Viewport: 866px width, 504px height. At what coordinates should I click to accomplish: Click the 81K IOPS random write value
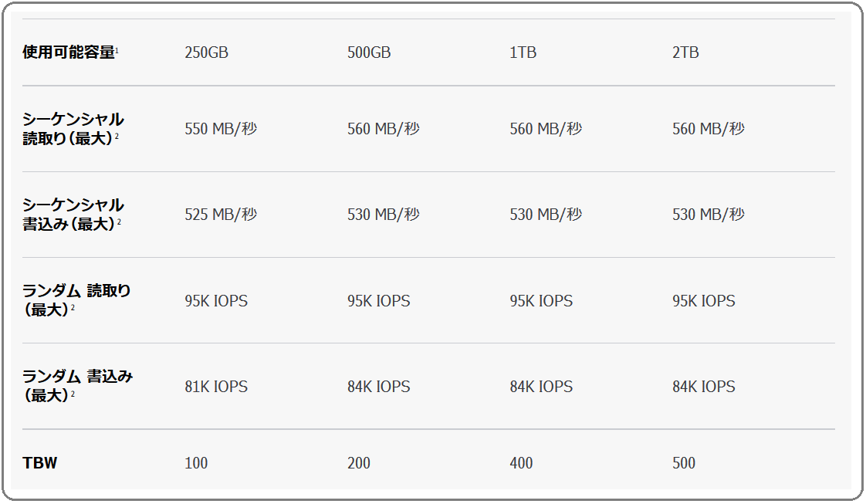pos(216,387)
